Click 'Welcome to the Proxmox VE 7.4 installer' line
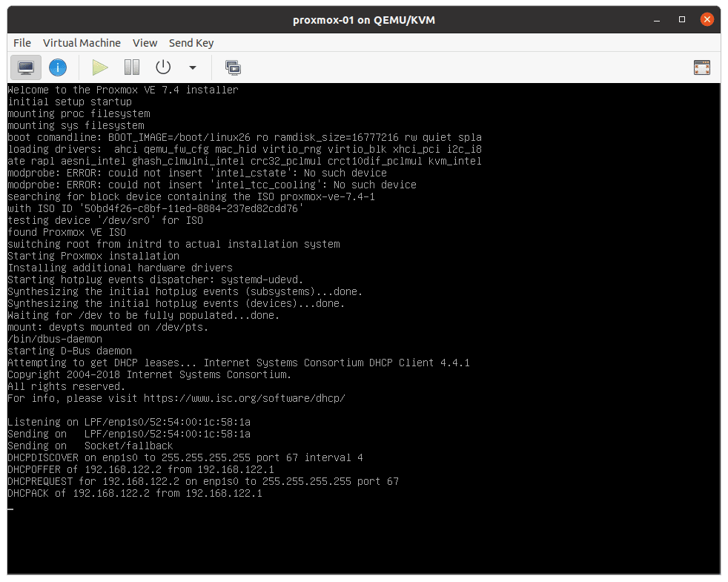Viewport: 728px width, 582px height. pyautogui.click(x=123, y=90)
